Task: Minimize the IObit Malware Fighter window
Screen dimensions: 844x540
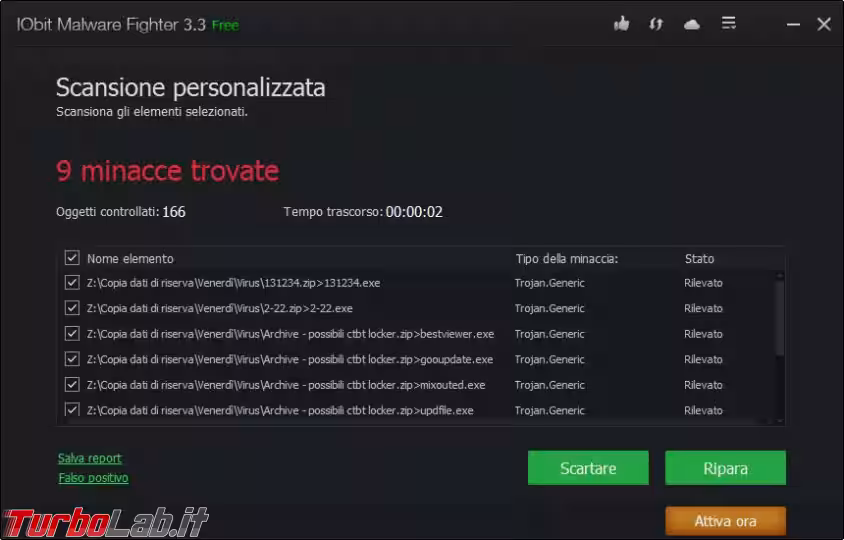Action: [x=793, y=25]
